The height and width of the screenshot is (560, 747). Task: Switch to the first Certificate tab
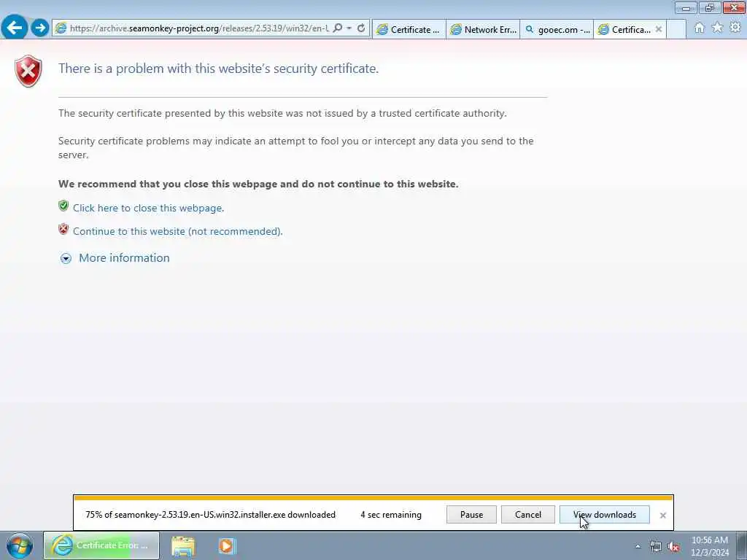(409, 29)
